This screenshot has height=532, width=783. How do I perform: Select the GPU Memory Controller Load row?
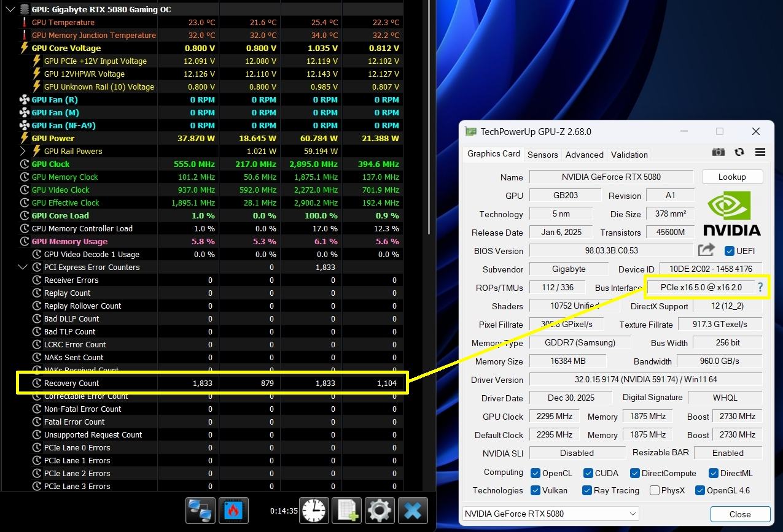coord(211,228)
